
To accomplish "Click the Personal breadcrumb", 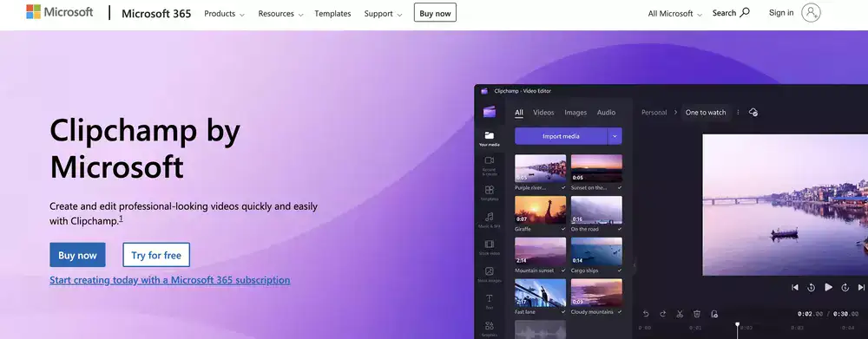I will tap(654, 112).
